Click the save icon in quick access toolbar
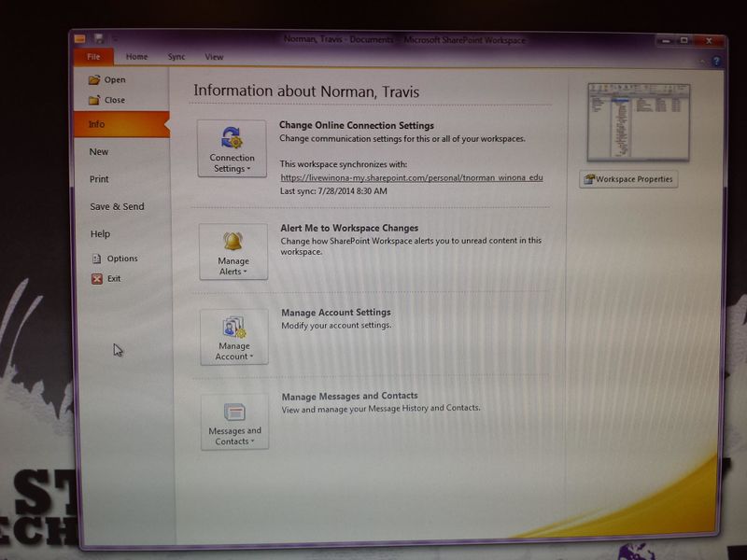The width and height of the screenshot is (747, 560). tap(99, 39)
